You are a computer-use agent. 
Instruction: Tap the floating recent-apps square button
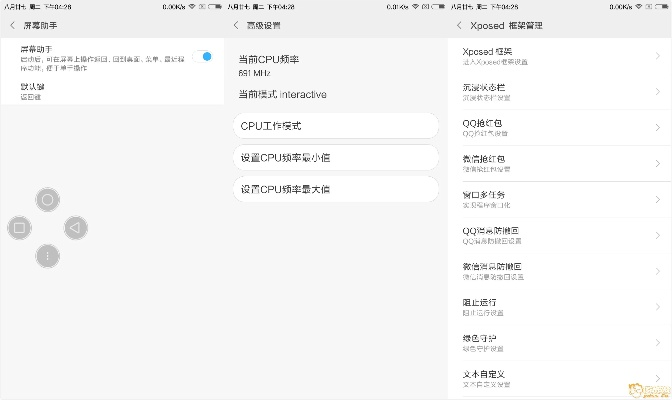(19, 228)
